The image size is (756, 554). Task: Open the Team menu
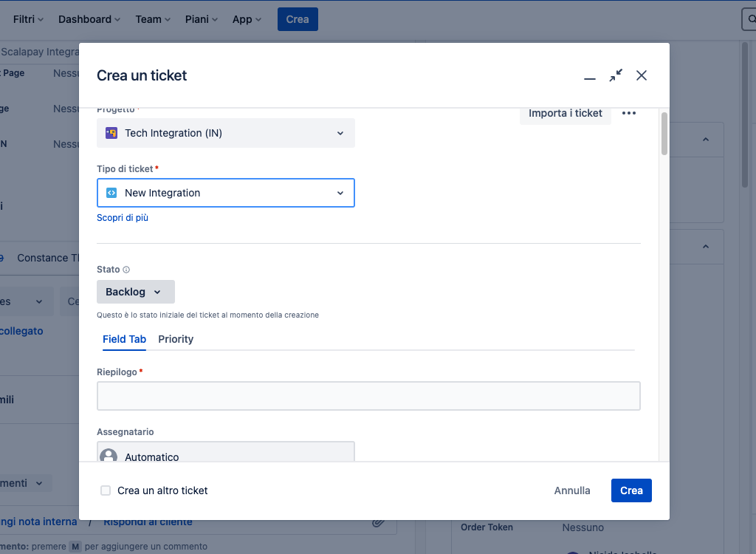(153, 19)
